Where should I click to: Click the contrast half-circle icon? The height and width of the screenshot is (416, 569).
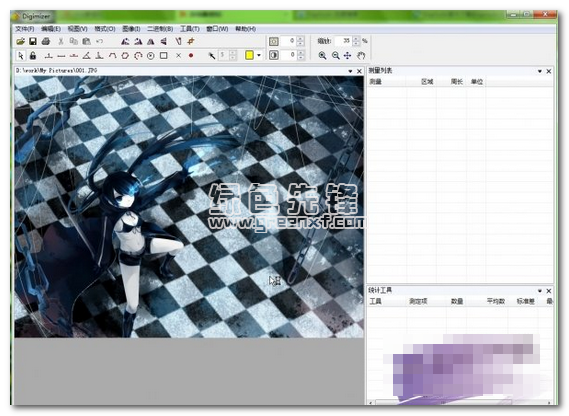[274, 55]
